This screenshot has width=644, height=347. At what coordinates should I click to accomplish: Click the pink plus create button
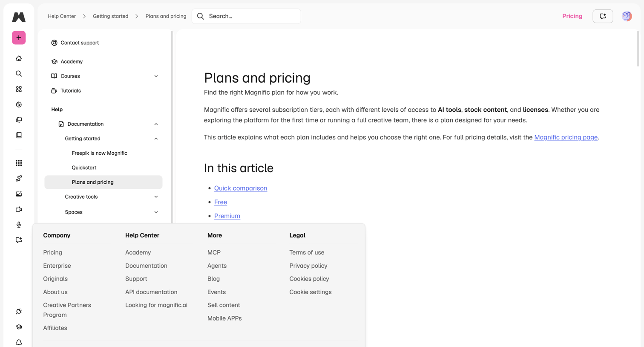click(x=19, y=38)
